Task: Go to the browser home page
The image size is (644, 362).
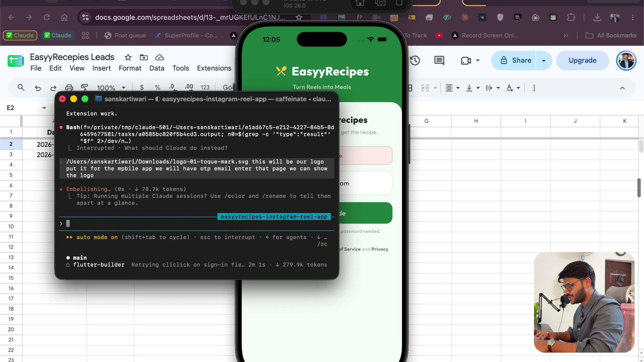Action: point(64,17)
